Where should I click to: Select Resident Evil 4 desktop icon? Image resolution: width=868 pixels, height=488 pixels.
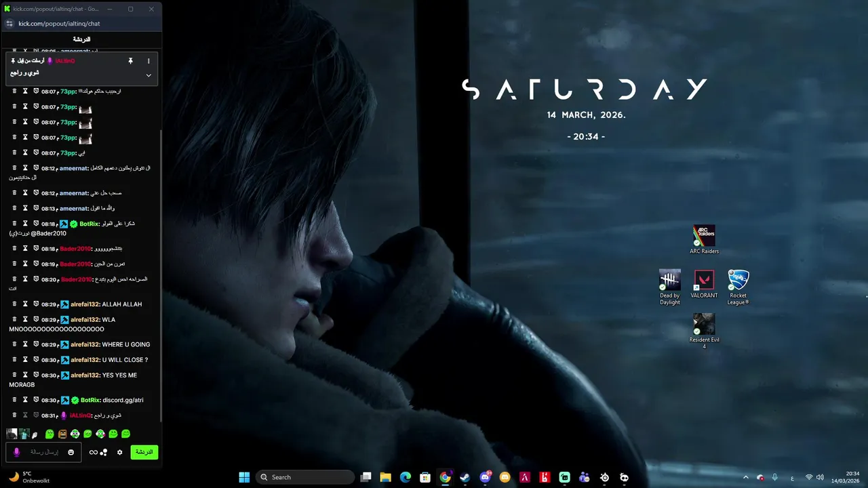[704, 331]
